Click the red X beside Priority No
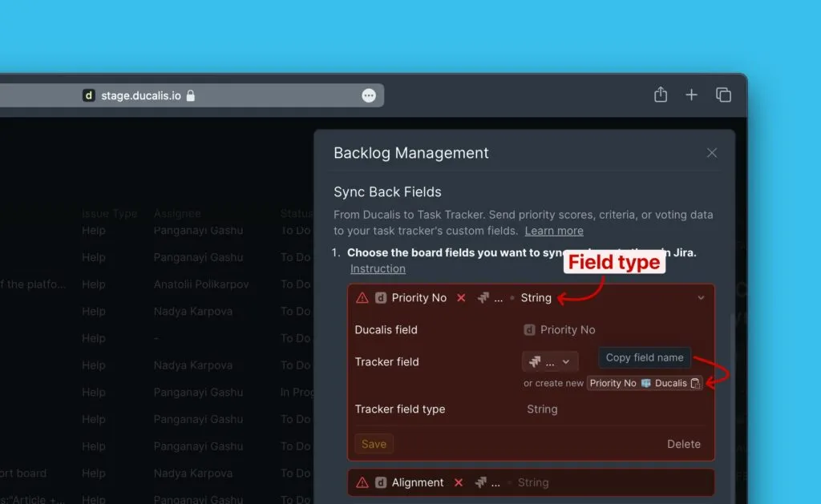The width and height of the screenshot is (821, 504). tap(461, 297)
